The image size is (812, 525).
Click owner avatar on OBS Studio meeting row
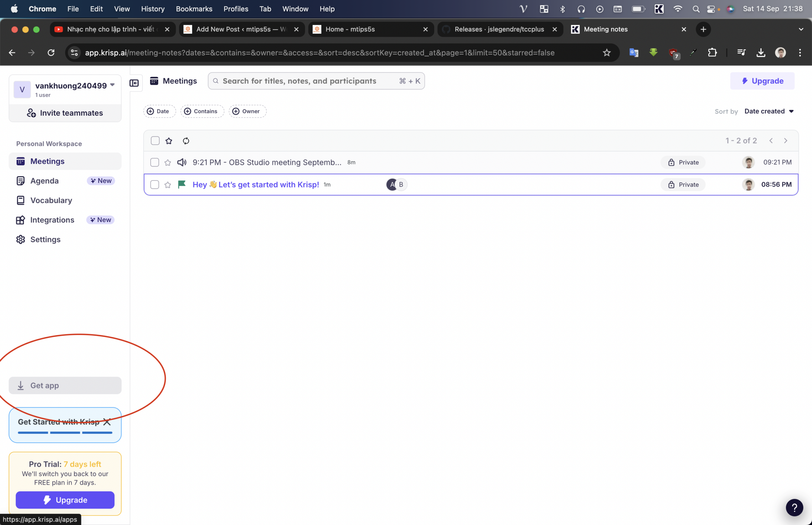(748, 162)
